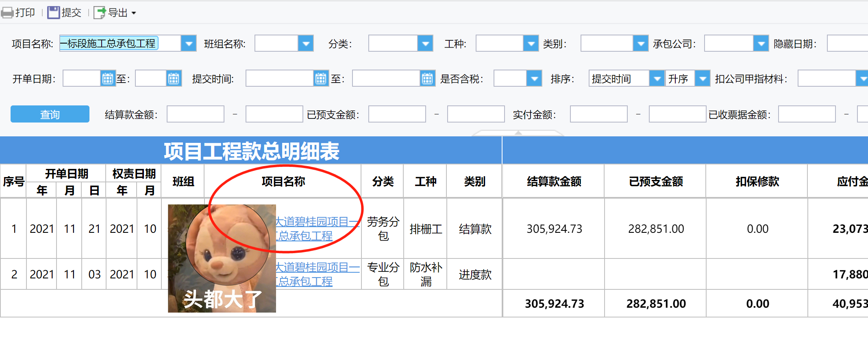Click the 打印 print label
868x348 pixels.
(25, 13)
